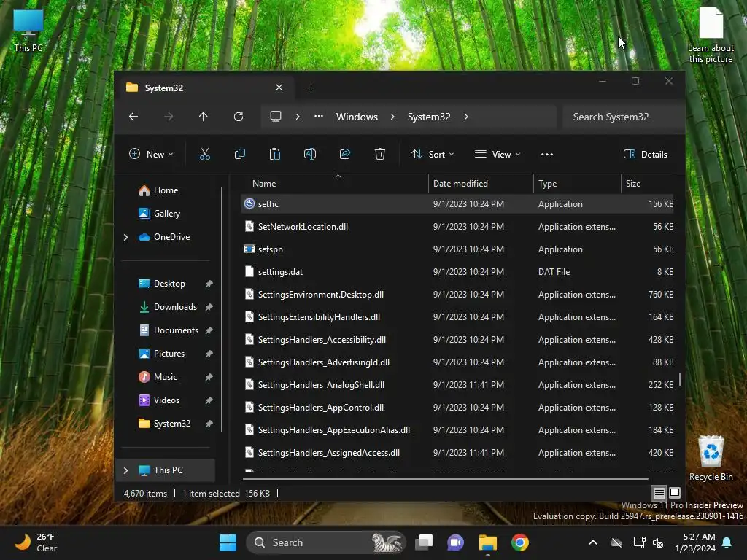
Task: Switch to details list view icon in status bar
Action: 659,493
